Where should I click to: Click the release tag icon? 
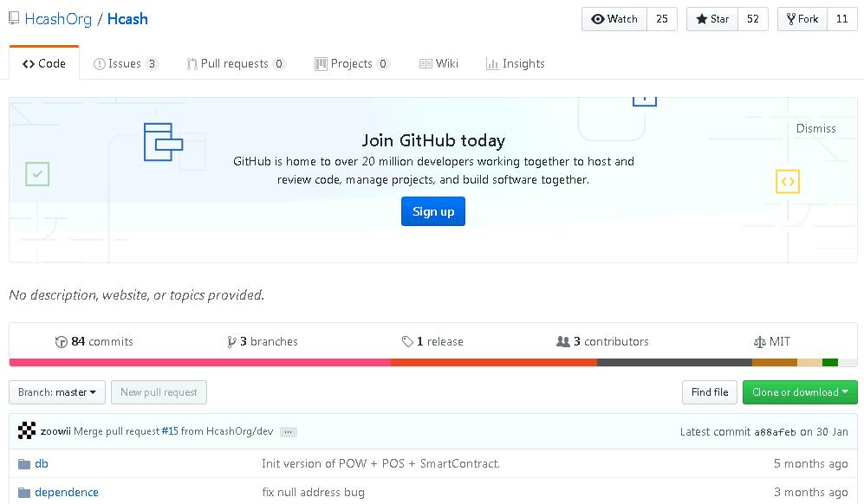coord(407,342)
